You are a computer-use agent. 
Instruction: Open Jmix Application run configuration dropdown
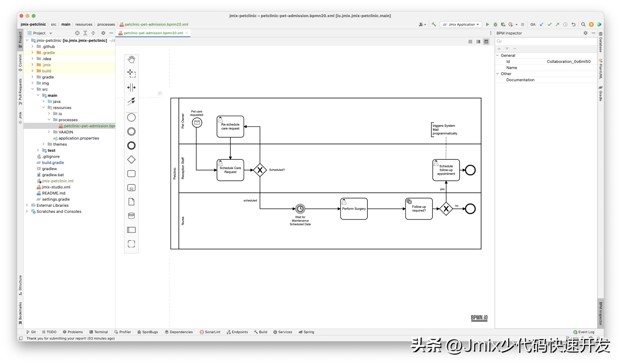pyautogui.click(x=461, y=24)
